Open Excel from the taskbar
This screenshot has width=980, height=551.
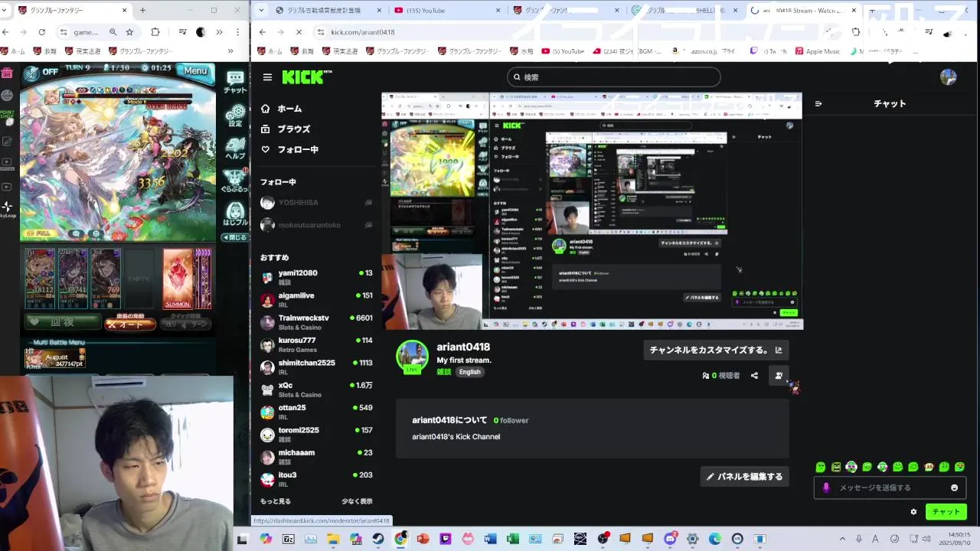click(513, 539)
